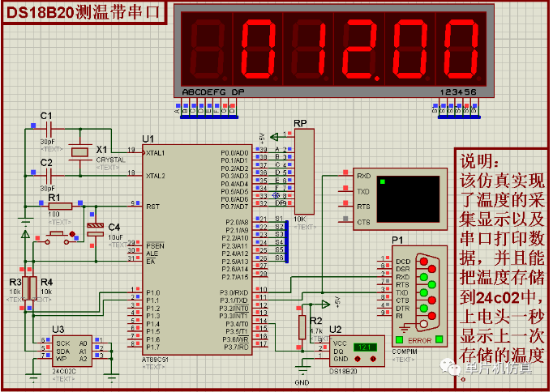Decrease DS18B20 temperature with left red button
Viewport: 553px width, 392px height.
(x=358, y=359)
